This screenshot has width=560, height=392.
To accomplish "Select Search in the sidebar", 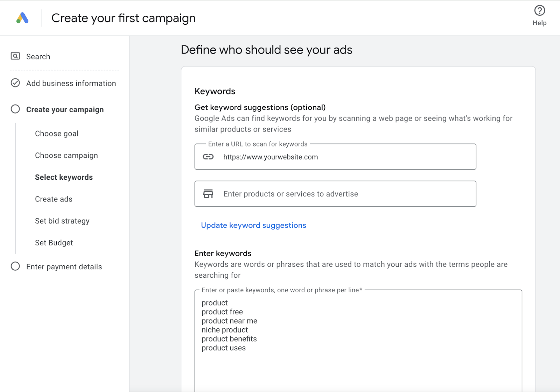I will tap(38, 56).
